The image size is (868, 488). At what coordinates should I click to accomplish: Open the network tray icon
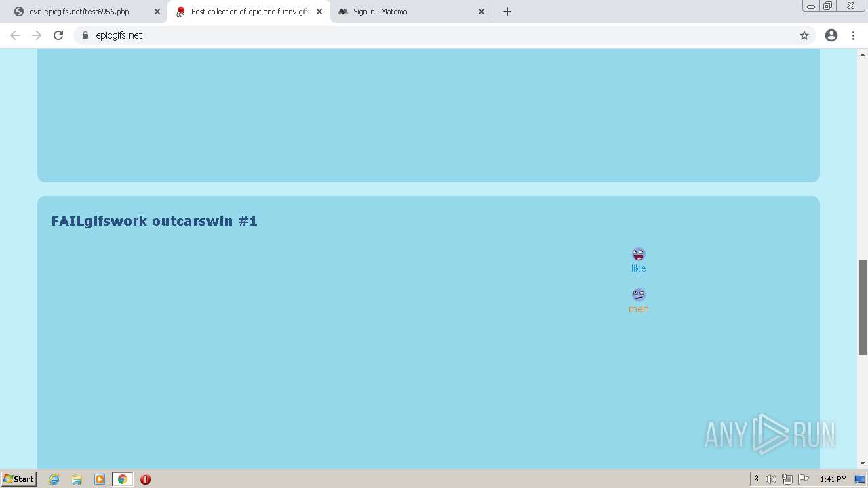(x=787, y=479)
